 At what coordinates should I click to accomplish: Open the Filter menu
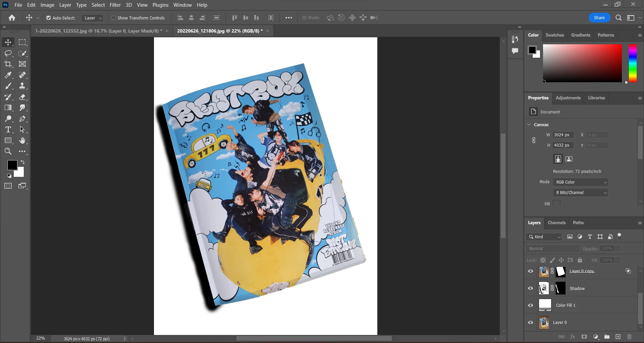pyautogui.click(x=115, y=5)
